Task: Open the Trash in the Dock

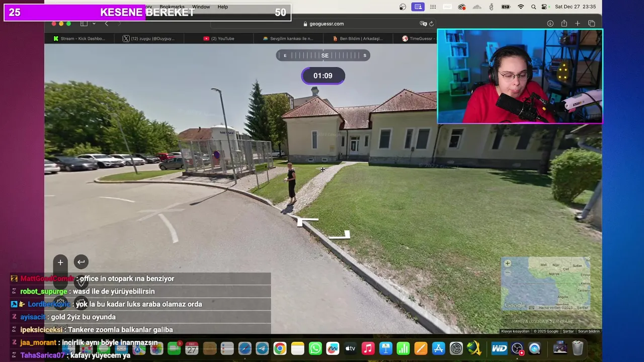Action: 578,348
